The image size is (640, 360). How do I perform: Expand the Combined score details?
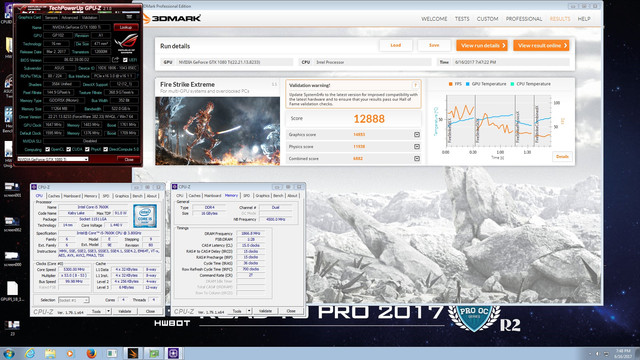[x=417, y=158]
